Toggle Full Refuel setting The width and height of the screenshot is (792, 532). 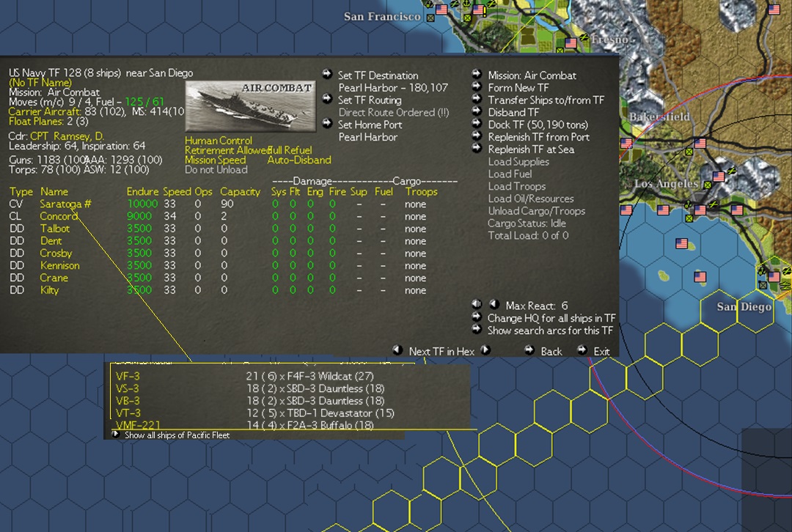[290, 150]
